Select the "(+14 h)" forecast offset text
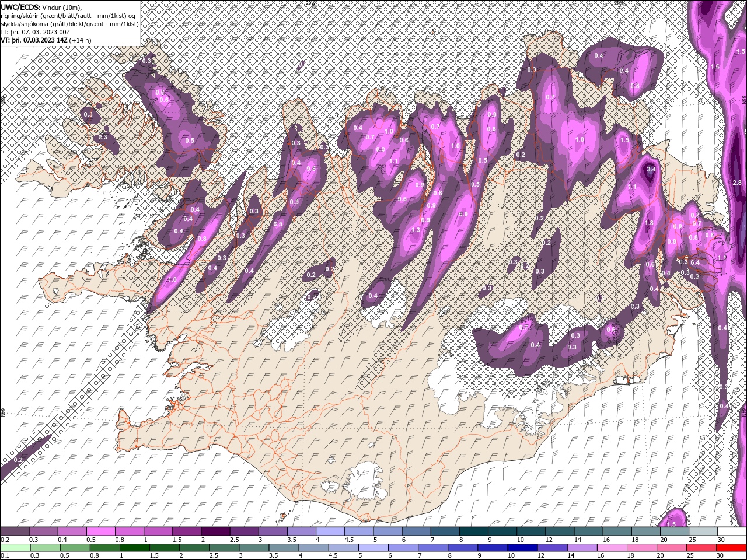 coord(80,40)
